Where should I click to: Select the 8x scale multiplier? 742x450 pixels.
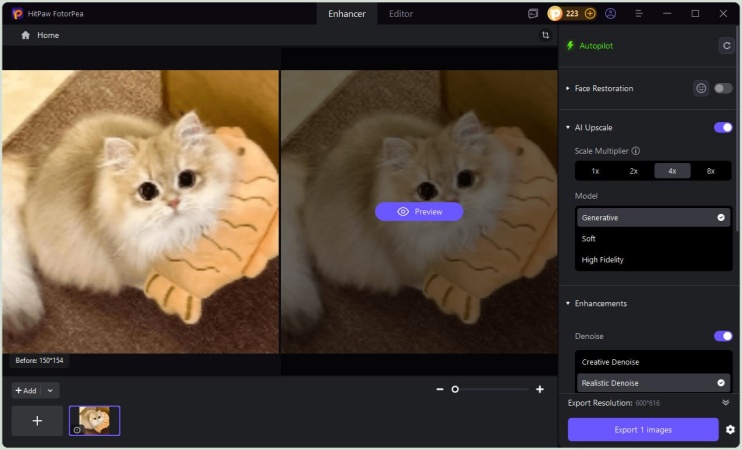click(711, 171)
